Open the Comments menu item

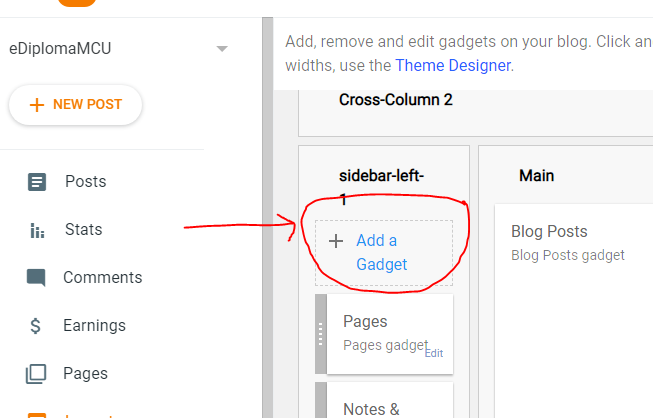pyautogui.click(x=102, y=278)
